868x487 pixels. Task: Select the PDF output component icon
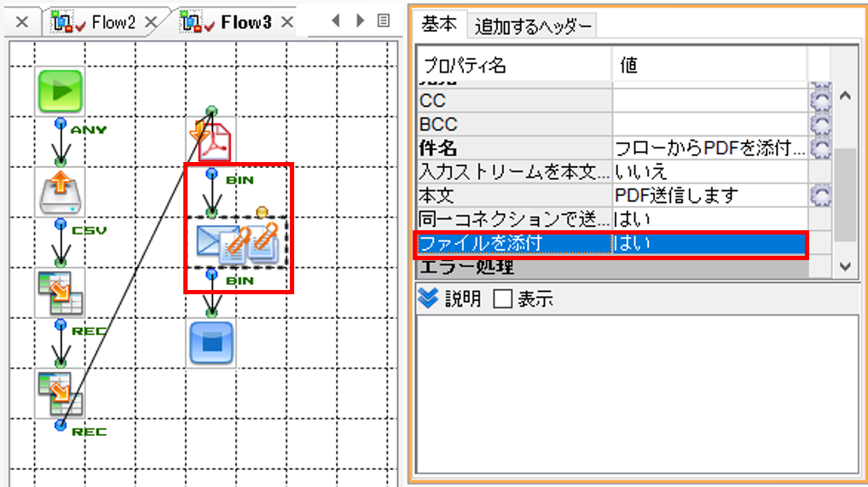pyautogui.click(x=211, y=142)
